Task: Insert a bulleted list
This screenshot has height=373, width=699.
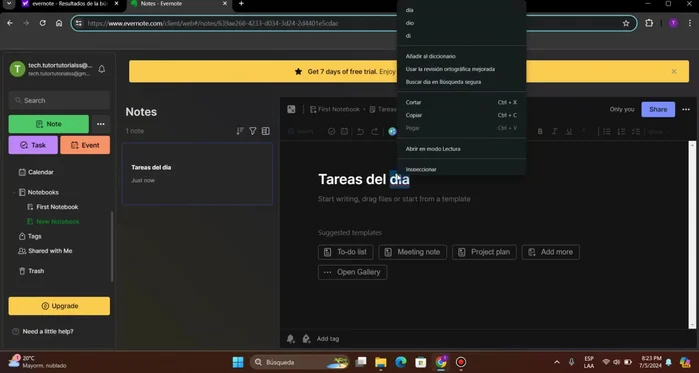Action: (x=607, y=131)
